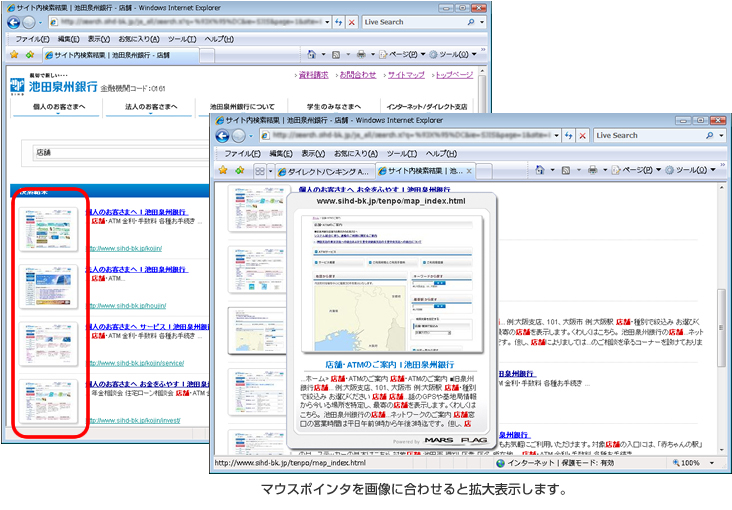Click search magnifier in rear window Live Search
This screenshot has height=510, width=732.
pos(471,22)
